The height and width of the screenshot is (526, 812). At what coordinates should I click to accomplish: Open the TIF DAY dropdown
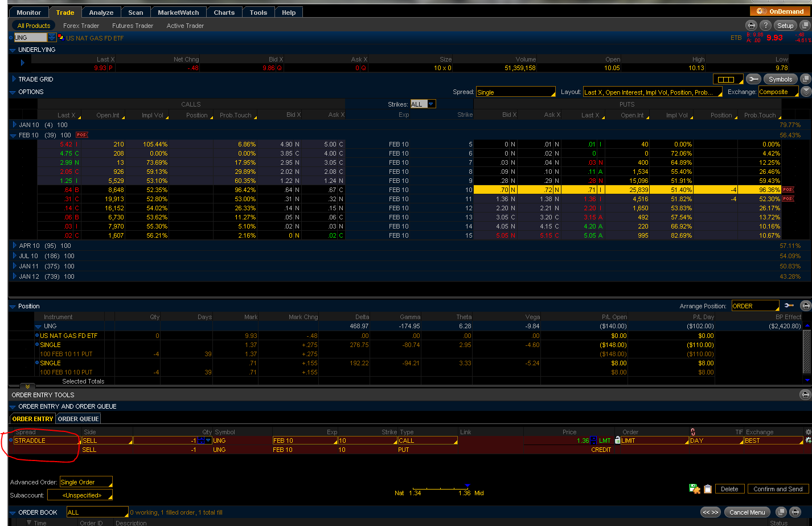(x=716, y=441)
